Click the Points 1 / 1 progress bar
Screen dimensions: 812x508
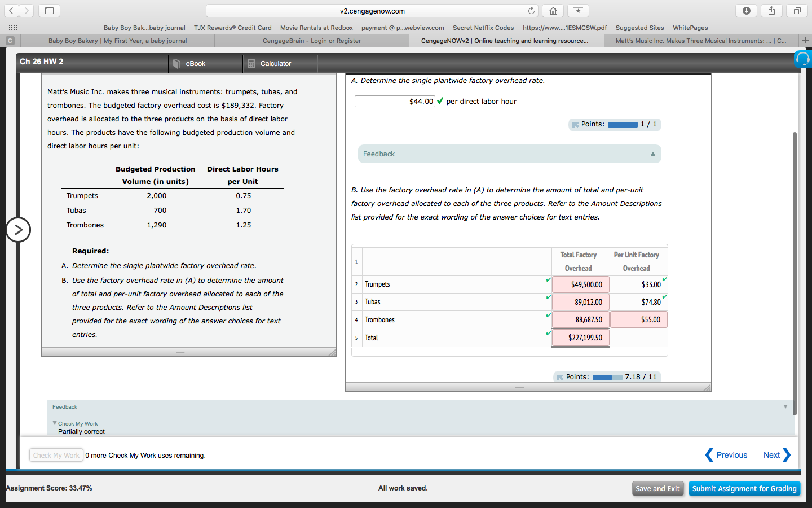click(x=623, y=125)
